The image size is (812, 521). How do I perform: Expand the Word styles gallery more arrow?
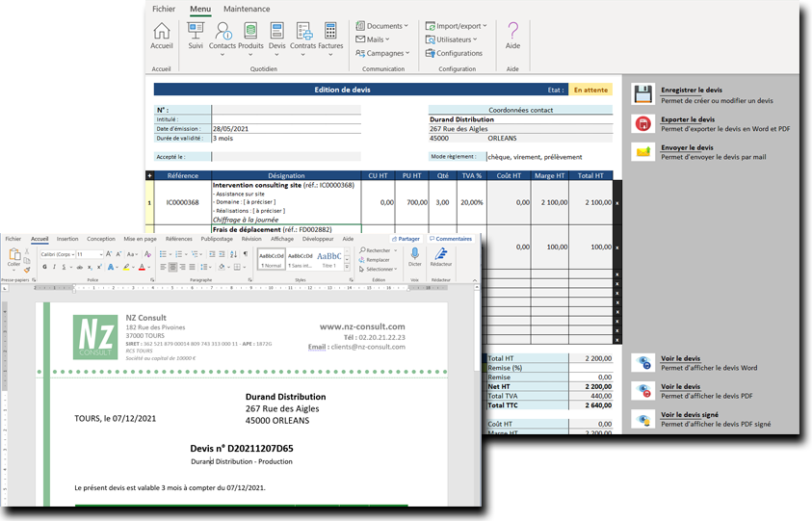pos(347,267)
